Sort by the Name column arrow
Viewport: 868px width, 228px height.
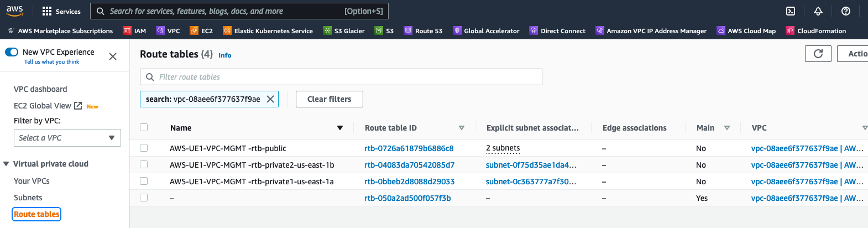coord(340,128)
